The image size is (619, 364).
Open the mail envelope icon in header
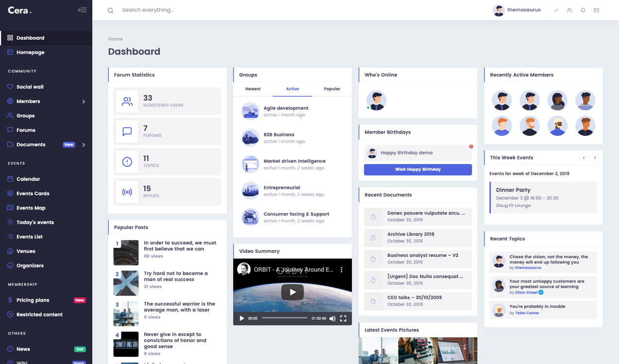click(597, 10)
